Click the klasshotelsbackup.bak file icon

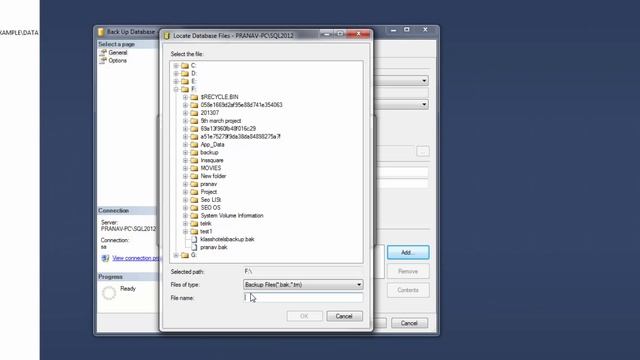coord(194,239)
